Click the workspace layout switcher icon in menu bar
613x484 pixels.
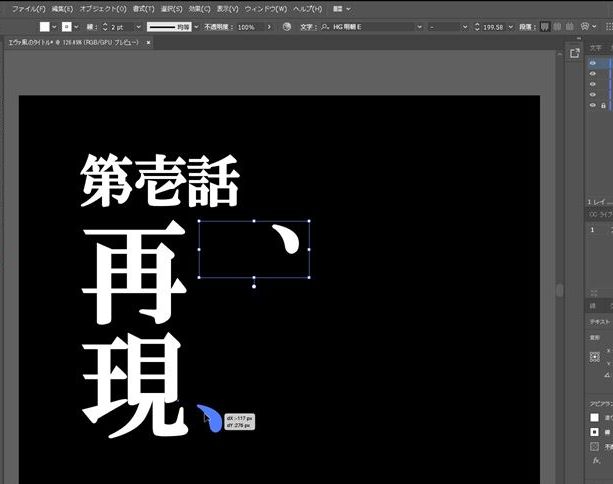pyautogui.click(x=338, y=8)
